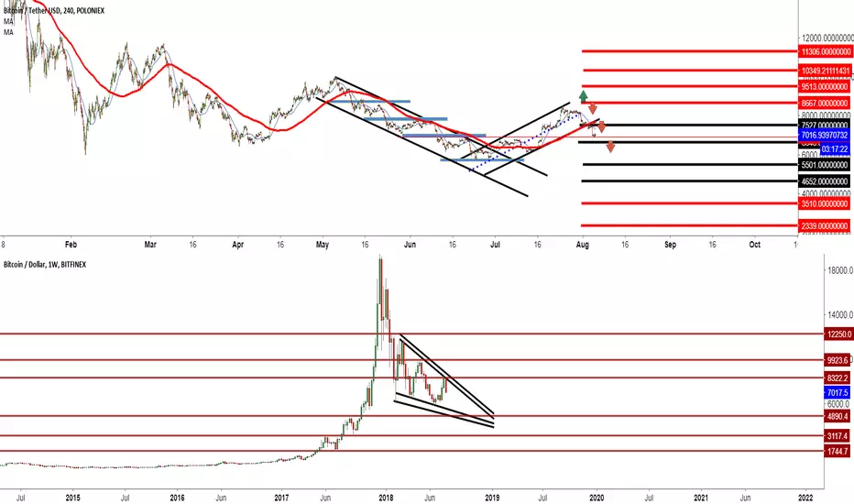Click the Bitcoin / Tether USD chart title
Screen dimensions: 854x504
(x=54, y=10)
